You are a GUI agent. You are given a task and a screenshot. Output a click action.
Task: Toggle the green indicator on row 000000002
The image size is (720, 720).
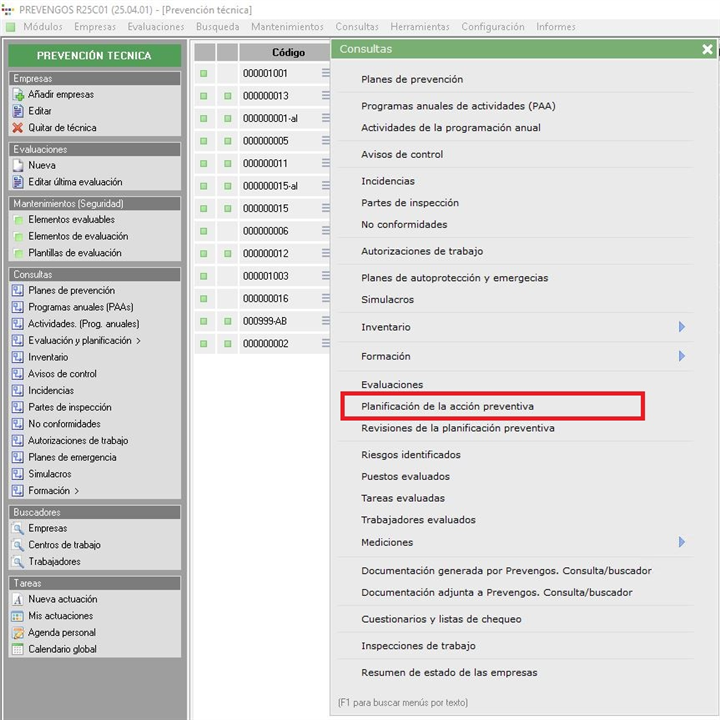pos(204,344)
